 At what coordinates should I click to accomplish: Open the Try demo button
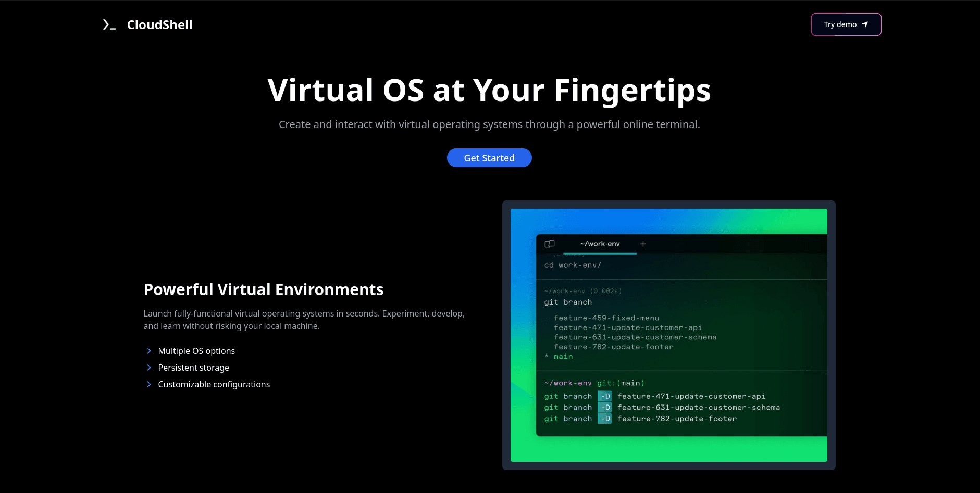tap(846, 24)
